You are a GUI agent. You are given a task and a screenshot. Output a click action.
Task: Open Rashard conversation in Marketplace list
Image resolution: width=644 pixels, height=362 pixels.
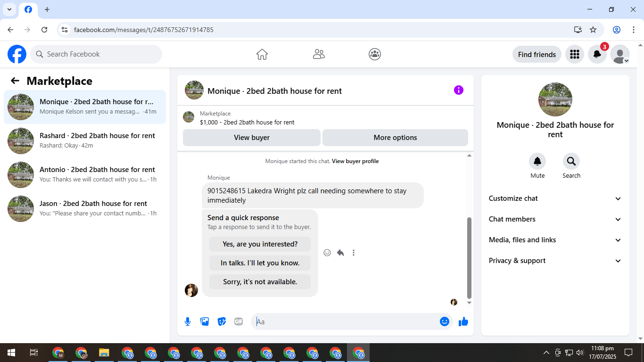coord(85,141)
